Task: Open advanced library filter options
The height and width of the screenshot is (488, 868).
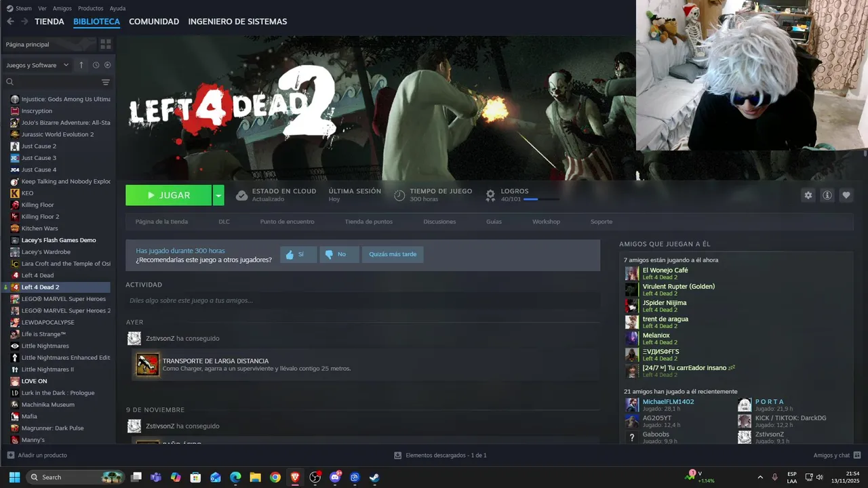Action: point(106,82)
